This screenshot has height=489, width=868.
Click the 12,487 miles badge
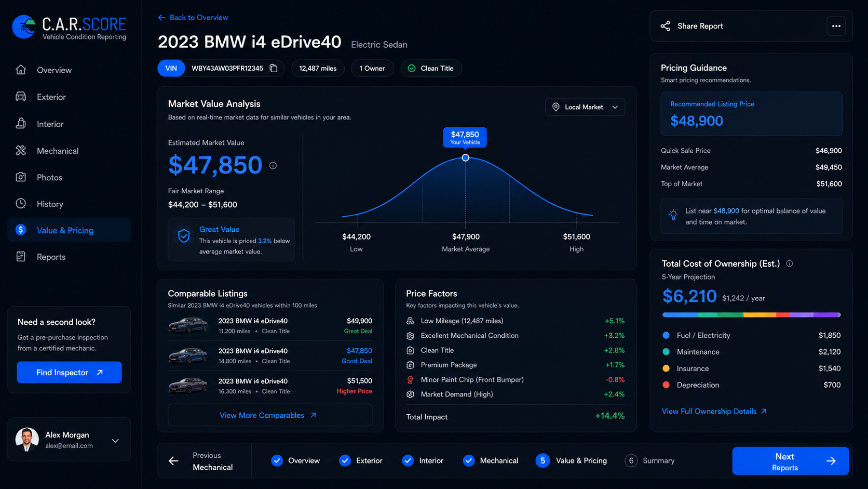click(318, 68)
